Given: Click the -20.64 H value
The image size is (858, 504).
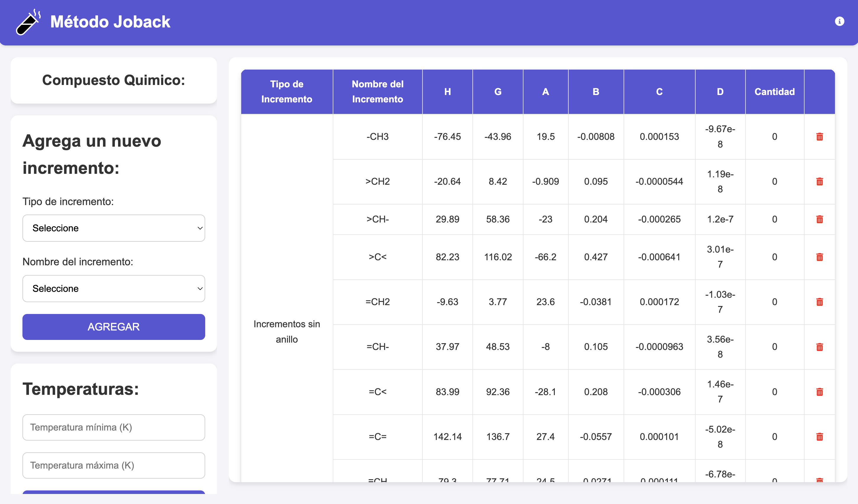Looking at the screenshot, I should 447,181.
